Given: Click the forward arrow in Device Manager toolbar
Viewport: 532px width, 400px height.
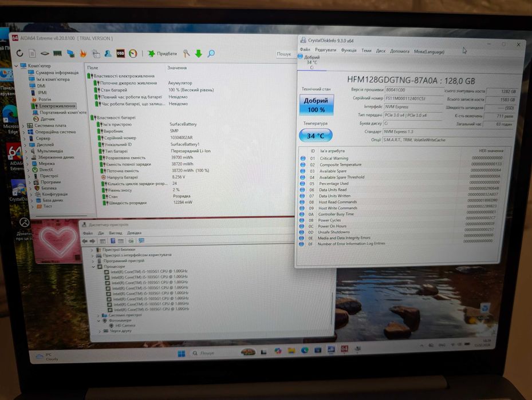Looking at the screenshot, I should (x=92, y=241).
